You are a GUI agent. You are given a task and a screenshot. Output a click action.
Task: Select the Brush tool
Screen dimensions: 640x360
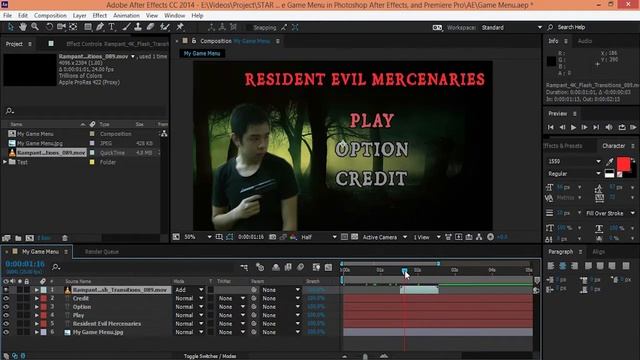(x=127, y=27)
